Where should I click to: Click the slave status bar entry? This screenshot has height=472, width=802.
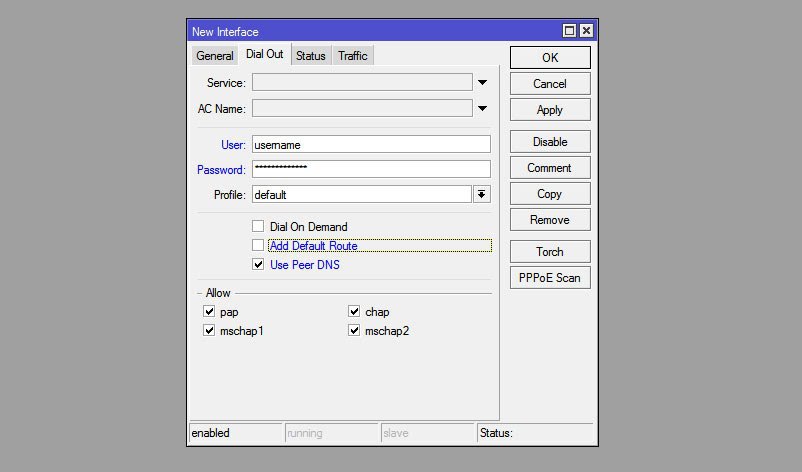pyautogui.click(x=428, y=433)
